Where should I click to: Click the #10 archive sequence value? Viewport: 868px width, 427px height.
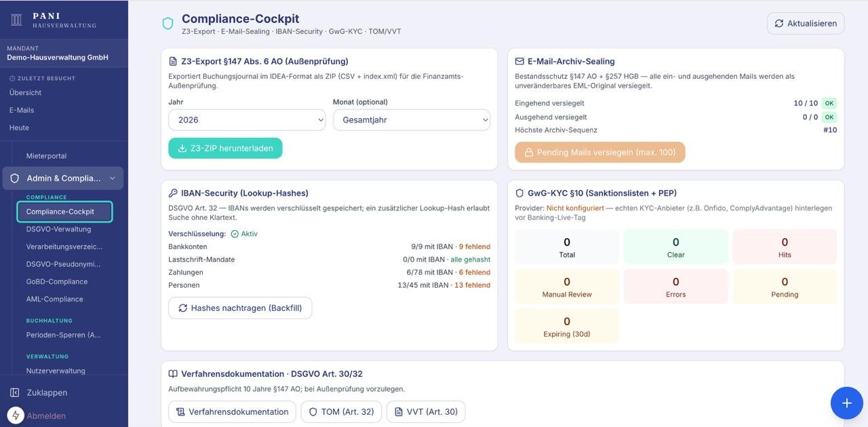click(x=830, y=130)
